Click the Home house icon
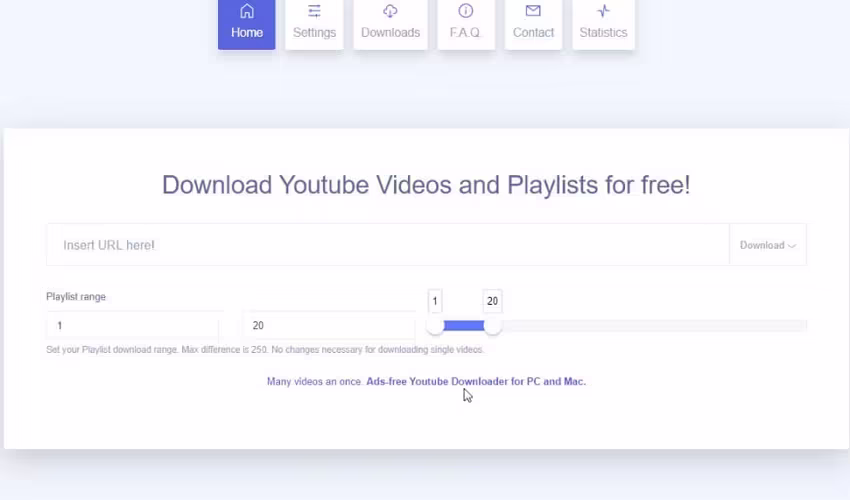This screenshot has height=500, width=850. pos(247,11)
